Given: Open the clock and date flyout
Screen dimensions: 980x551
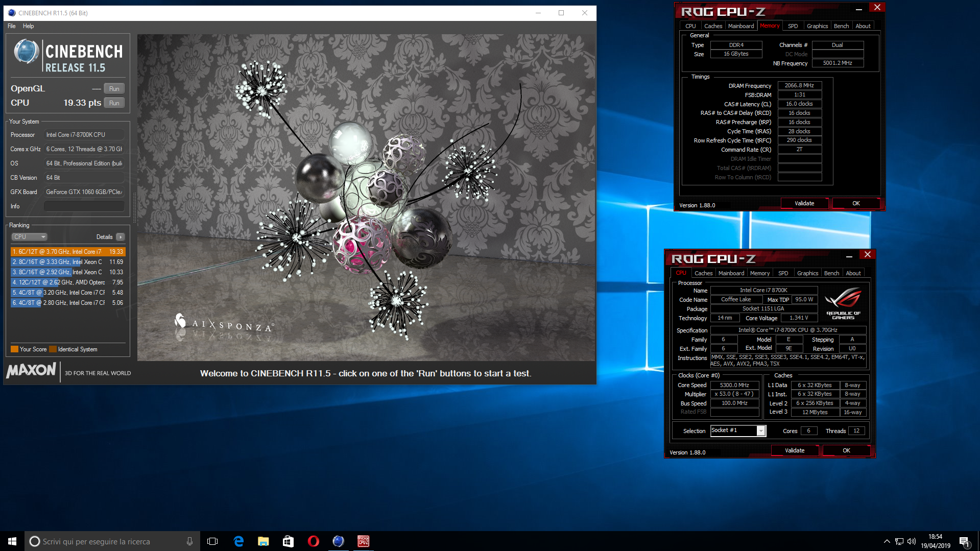Looking at the screenshot, I should pyautogui.click(x=936, y=541).
